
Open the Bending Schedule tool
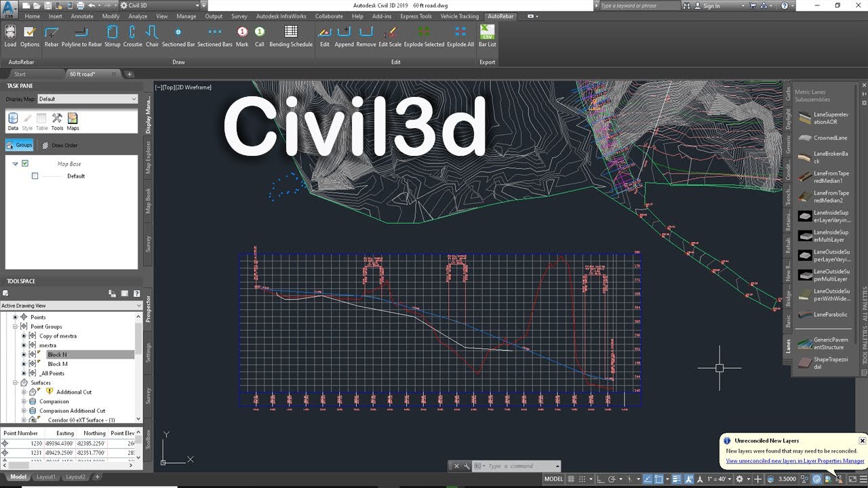pos(291,37)
